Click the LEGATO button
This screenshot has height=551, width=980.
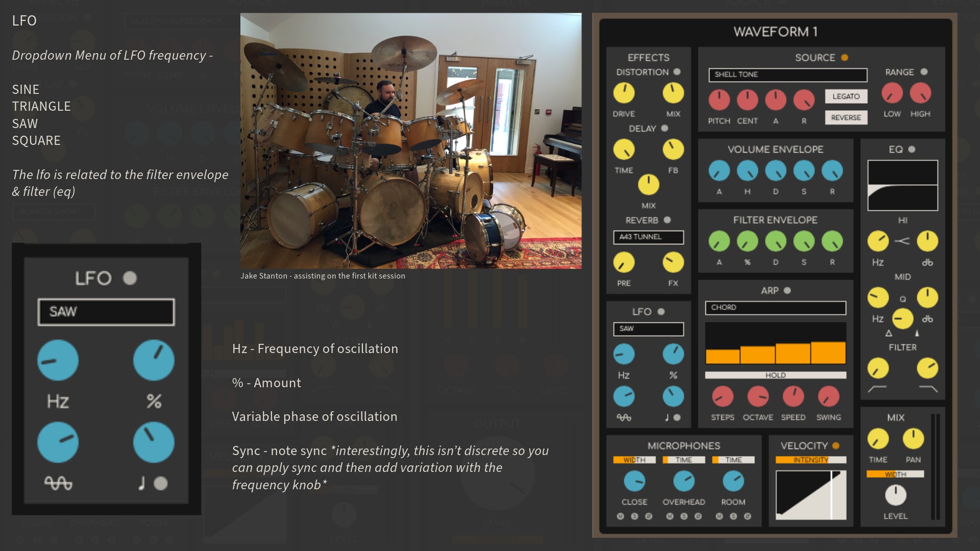click(x=846, y=96)
